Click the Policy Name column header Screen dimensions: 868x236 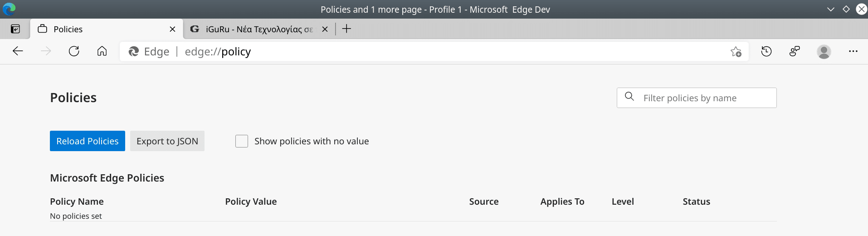77,202
